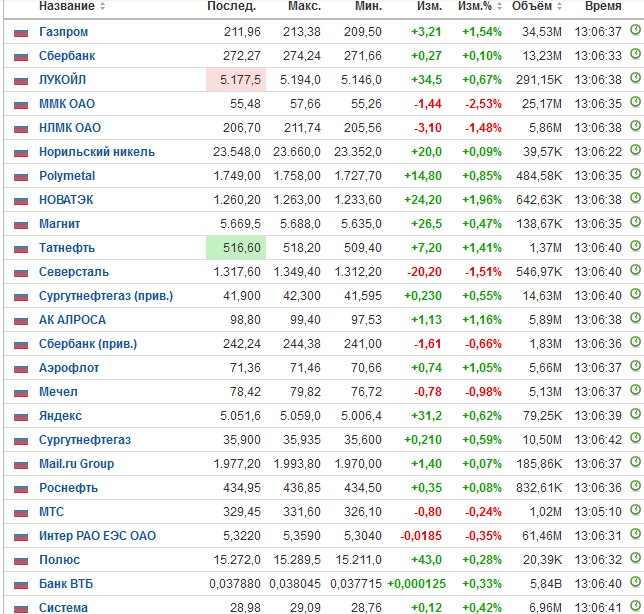This screenshot has height=614, width=644.
Task: Click the clock icon in the Газпром row
Action: coord(635,30)
